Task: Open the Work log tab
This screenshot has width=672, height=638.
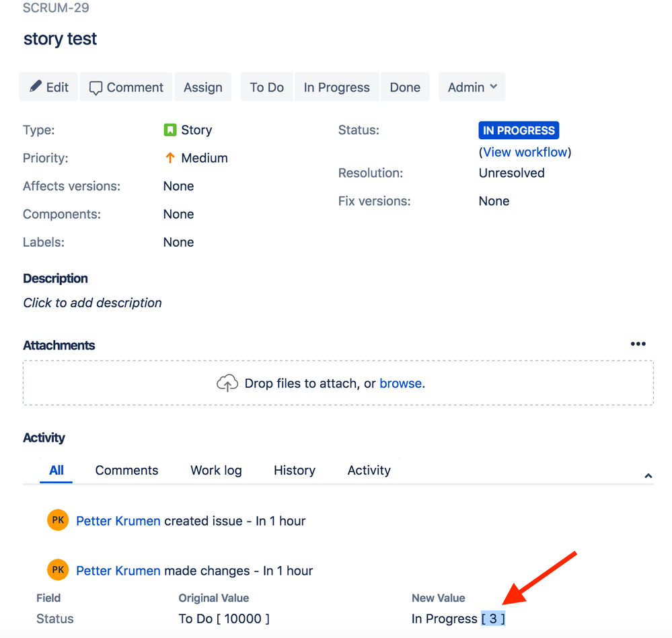Action: tap(215, 470)
